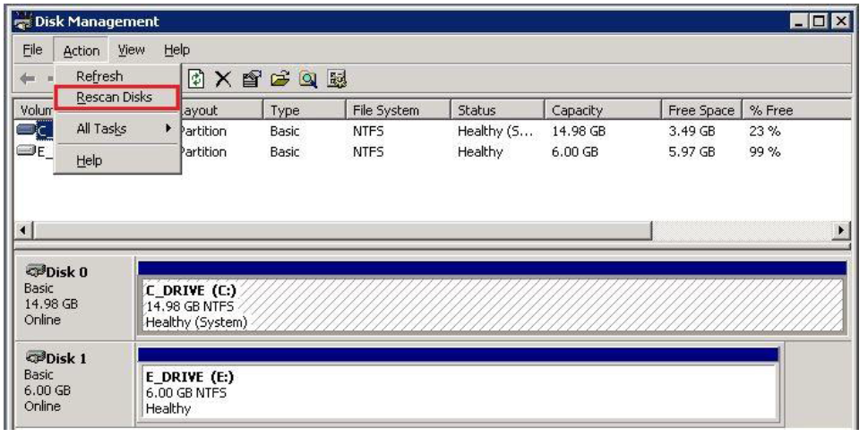Click the horizontal scrollbar right arrow
Screen dimensions: 868x437
(x=841, y=229)
